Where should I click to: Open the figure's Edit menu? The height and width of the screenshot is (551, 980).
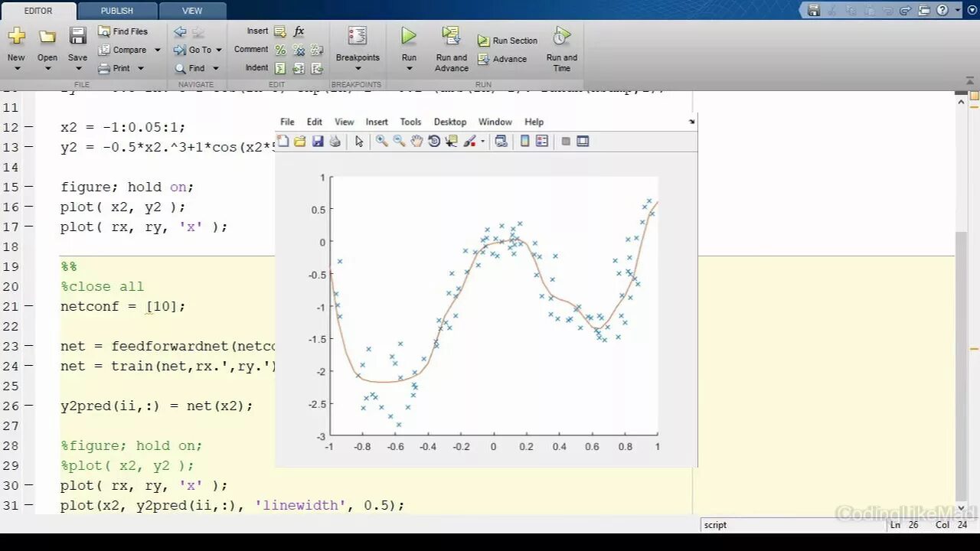(315, 122)
